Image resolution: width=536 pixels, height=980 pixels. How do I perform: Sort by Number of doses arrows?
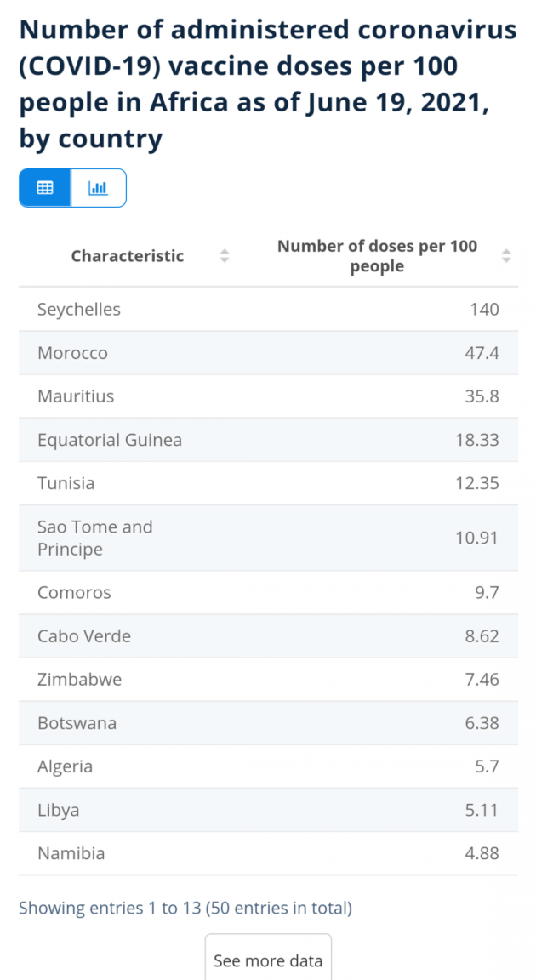pyautogui.click(x=506, y=255)
